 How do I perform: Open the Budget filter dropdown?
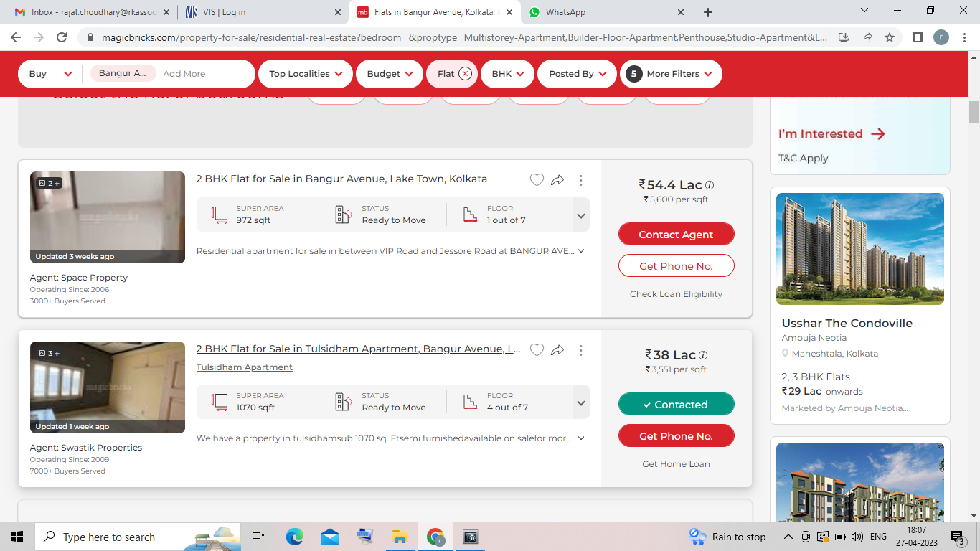(x=390, y=74)
